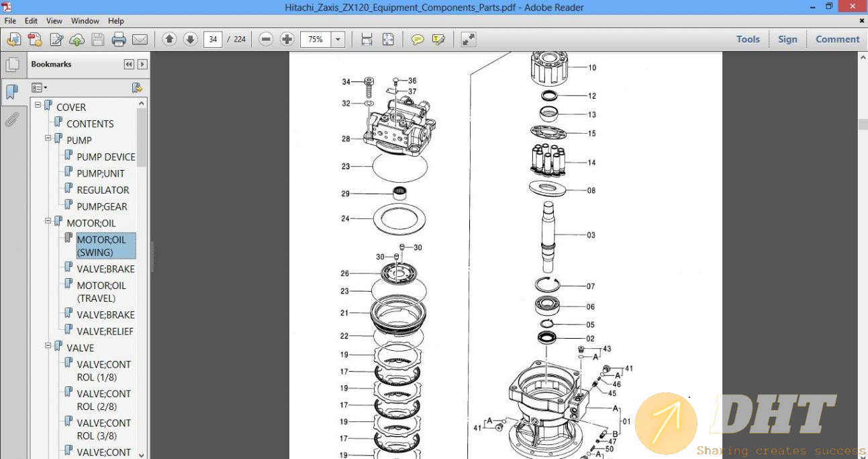The image size is (868, 459).
Task: Zoom in with plus button
Action: 287,39
